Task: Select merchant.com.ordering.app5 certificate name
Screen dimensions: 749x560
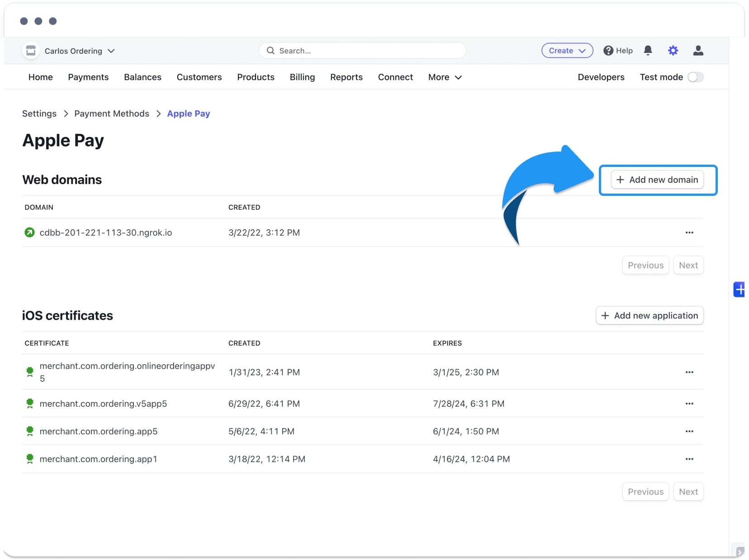Action: (99, 432)
